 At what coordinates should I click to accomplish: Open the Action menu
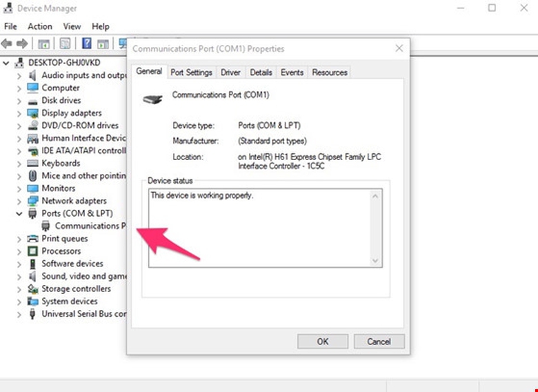pyautogui.click(x=39, y=26)
